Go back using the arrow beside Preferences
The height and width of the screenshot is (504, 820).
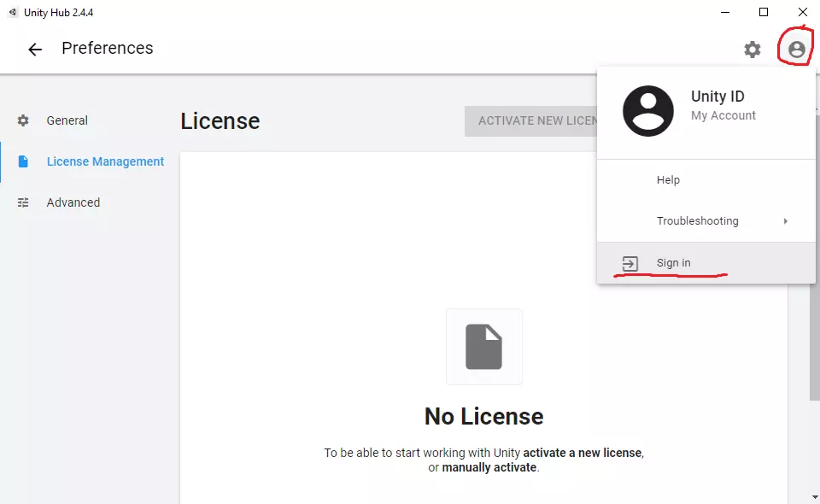[35, 50]
